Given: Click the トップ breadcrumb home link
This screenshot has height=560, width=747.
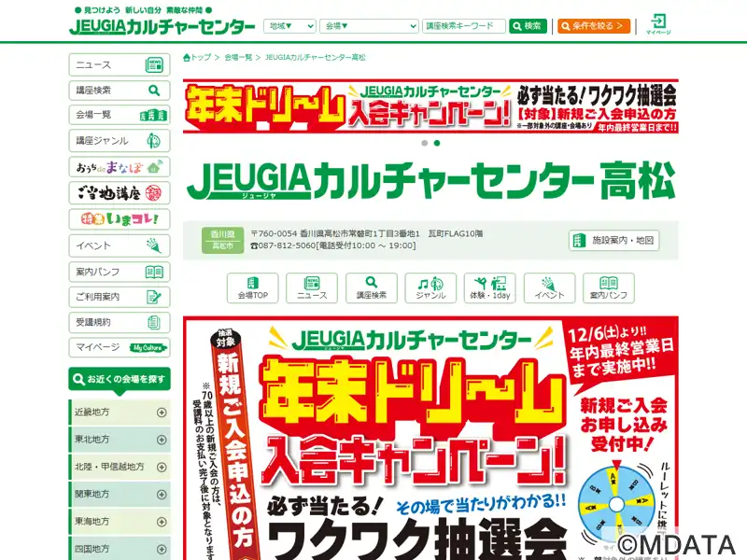Looking at the screenshot, I should (x=197, y=57).
